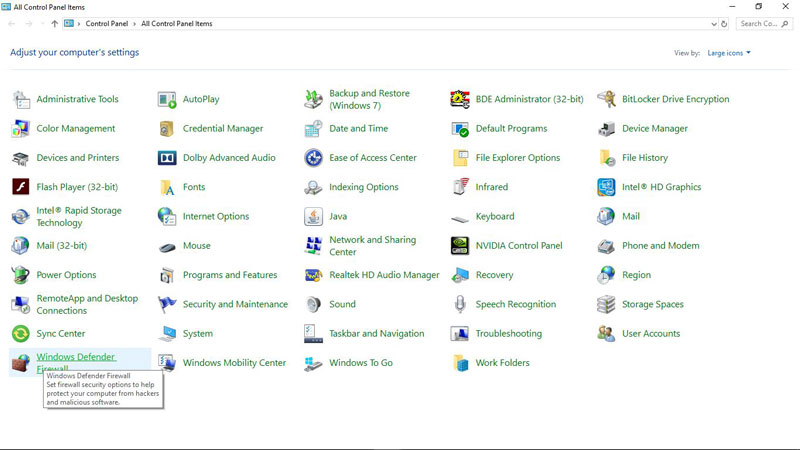Open RemoteApp and Desktop Connections link
Screen dimensions: 800x450
coord(87,305)
